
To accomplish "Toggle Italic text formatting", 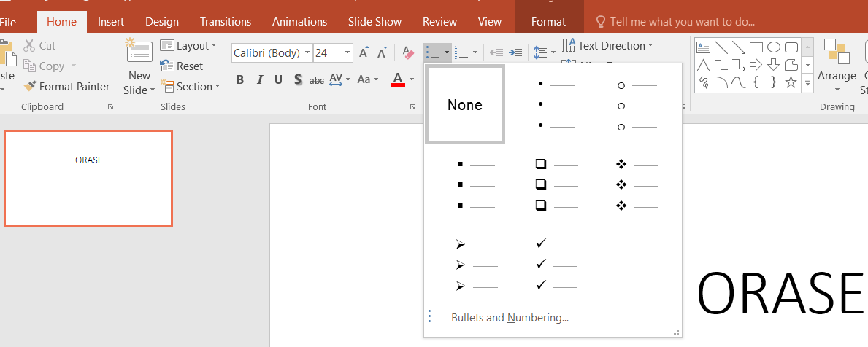I will tap(259, 79).
